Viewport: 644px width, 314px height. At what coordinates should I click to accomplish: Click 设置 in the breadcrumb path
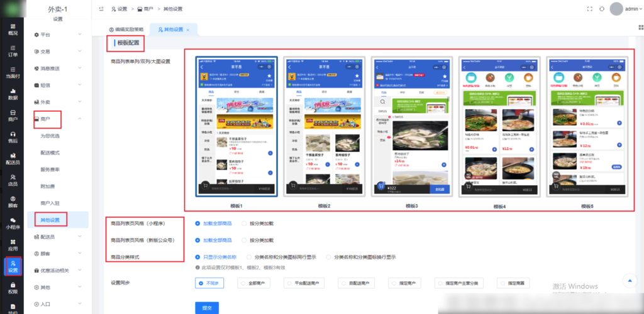tap(119, 9)
